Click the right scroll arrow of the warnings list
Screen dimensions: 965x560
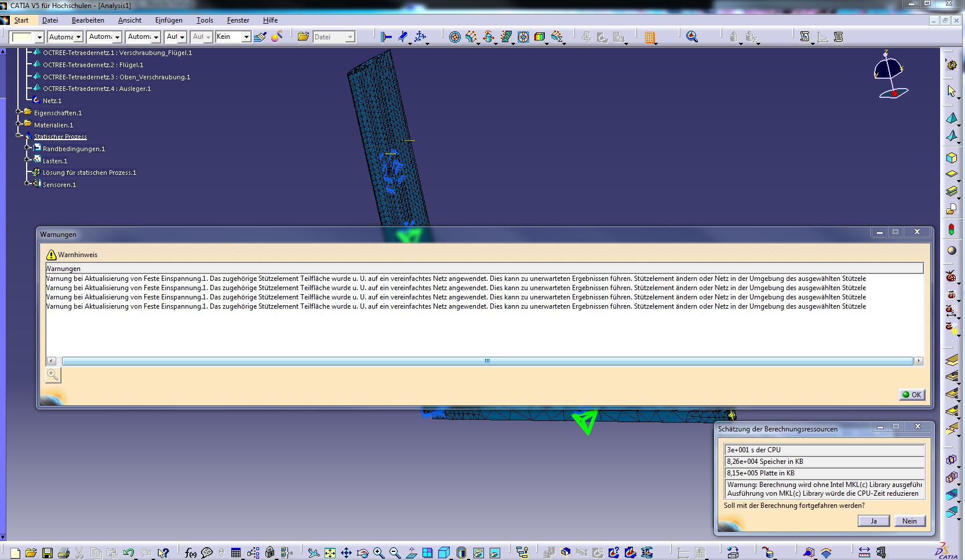(919, 361)
